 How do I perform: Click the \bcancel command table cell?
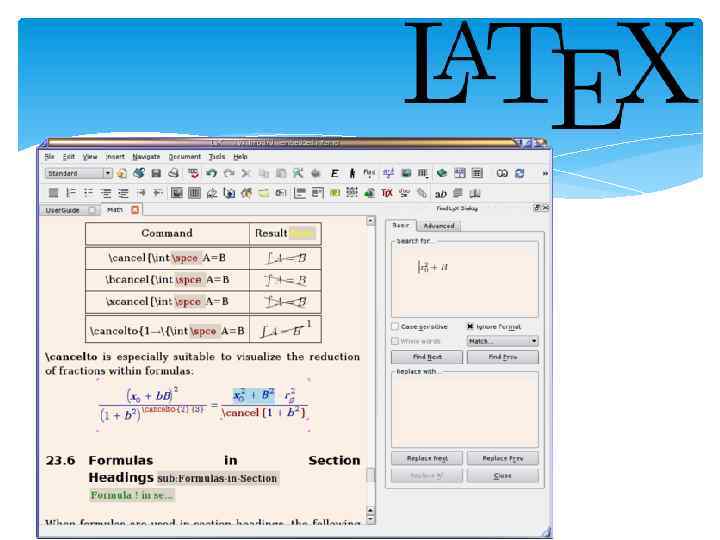click(x=167, y=280)
